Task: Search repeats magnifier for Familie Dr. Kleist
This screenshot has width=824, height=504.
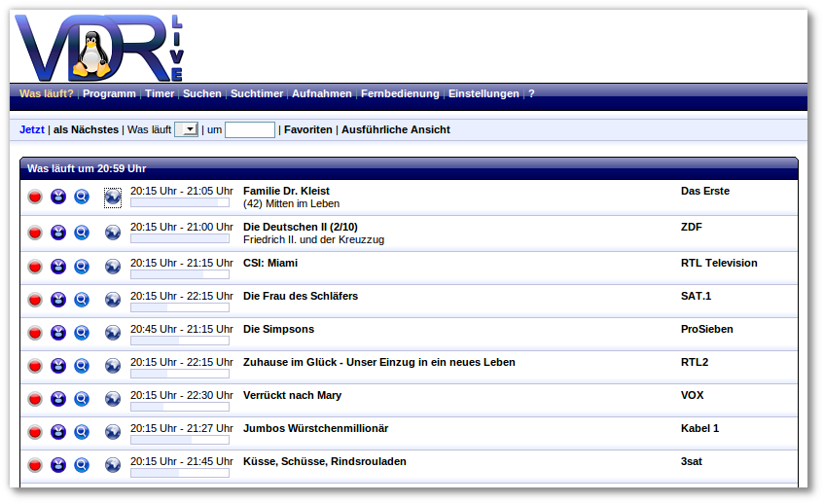Action: (x=82, y=198)
